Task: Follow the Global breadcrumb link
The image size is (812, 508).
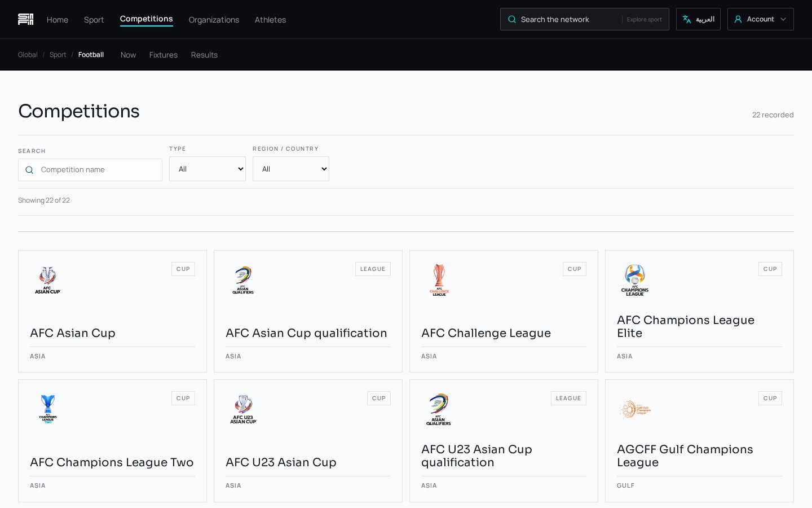Action: (x=28, y=55)
